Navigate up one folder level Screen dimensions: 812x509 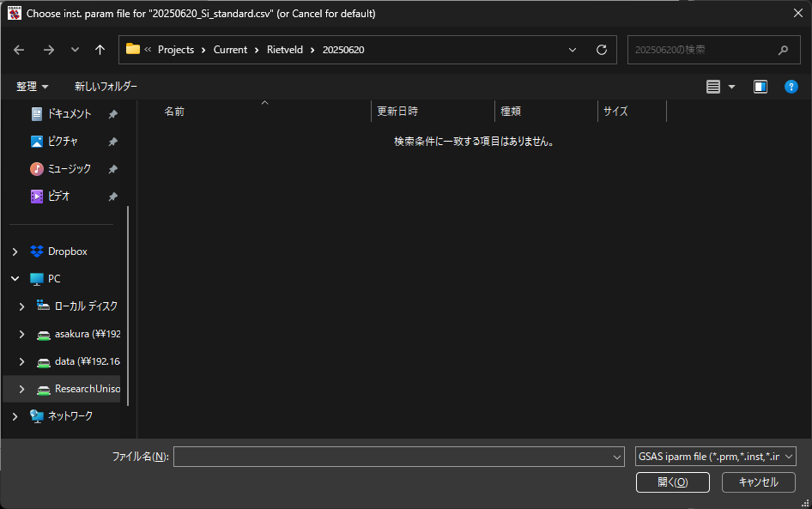click(100, 50)
